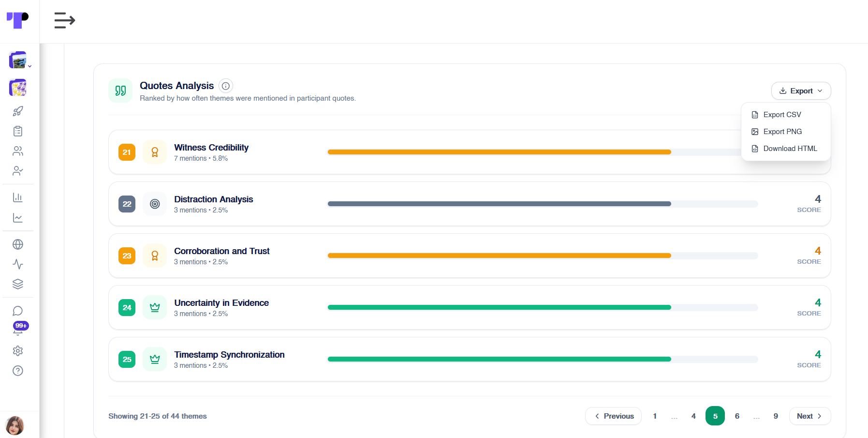Expand the sidebar with the arrow menu icon

[x=65, y=20]
